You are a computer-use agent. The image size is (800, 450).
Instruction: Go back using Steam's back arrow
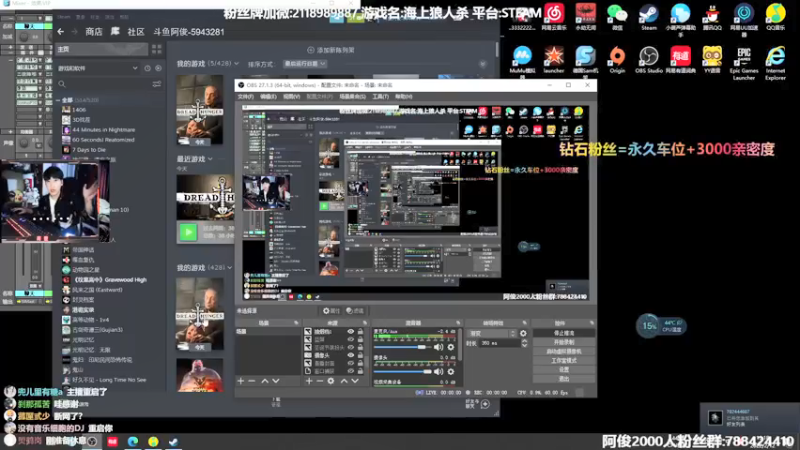pyautogui.click(x=61, y=32)
